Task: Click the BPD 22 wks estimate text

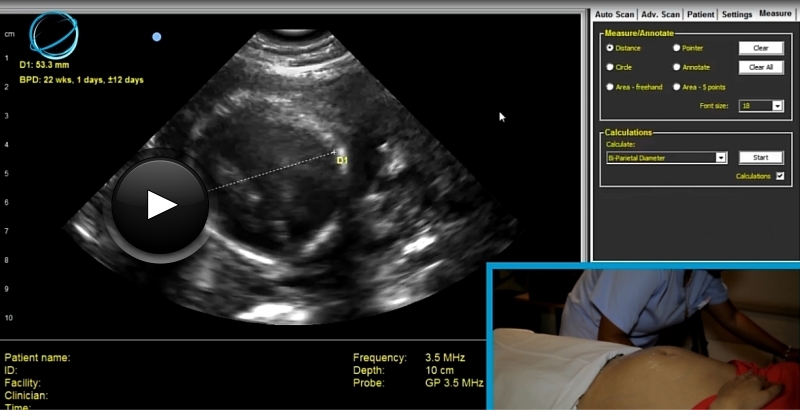Action: point(82,80)
